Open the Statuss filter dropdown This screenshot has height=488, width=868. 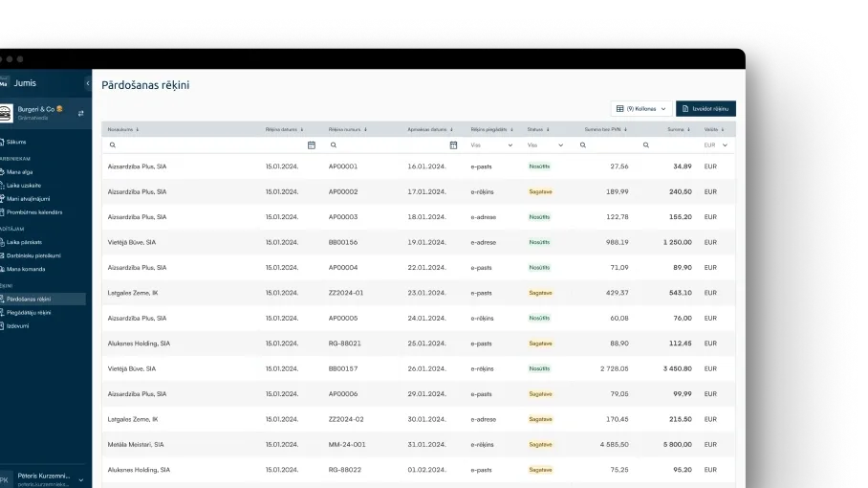point(546,145)
